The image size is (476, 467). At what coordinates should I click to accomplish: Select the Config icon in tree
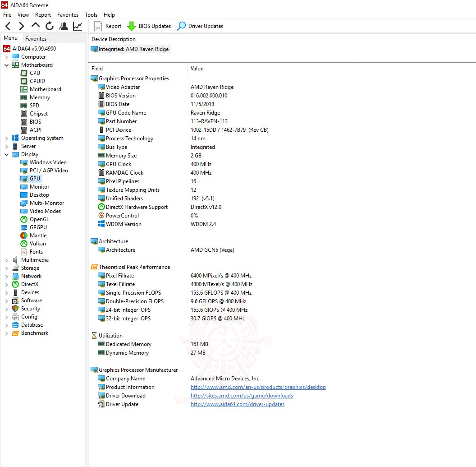(15, 317)
